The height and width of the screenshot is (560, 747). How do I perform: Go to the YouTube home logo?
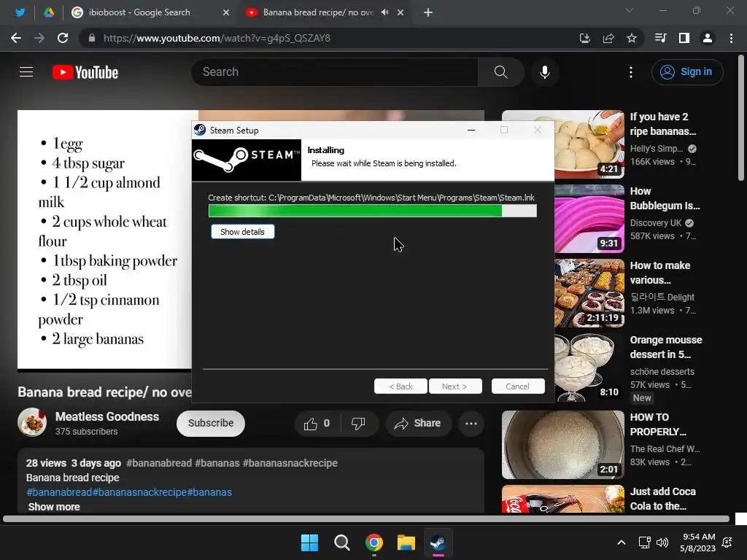pyautogui.click(x=85, y=72)
